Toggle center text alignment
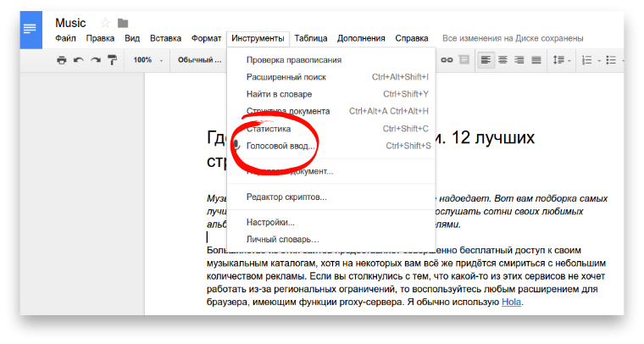 (x=502, y=60)
